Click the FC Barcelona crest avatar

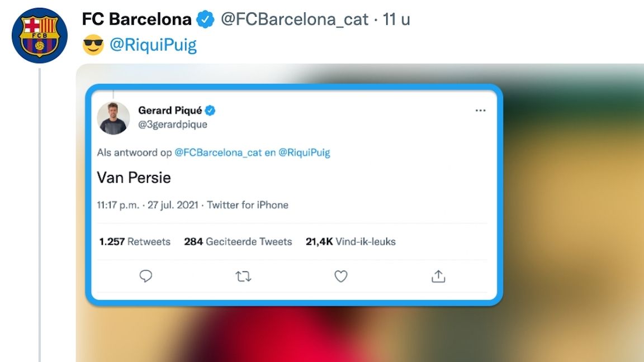pyautogui.click(x=39, y=35)
